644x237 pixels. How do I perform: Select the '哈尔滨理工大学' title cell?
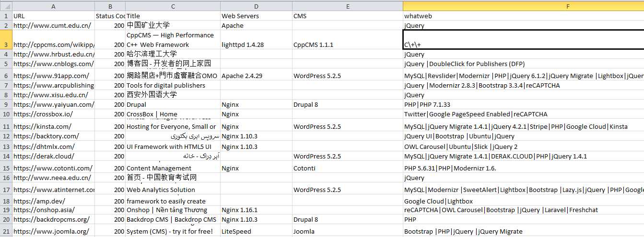coord(173,54)
